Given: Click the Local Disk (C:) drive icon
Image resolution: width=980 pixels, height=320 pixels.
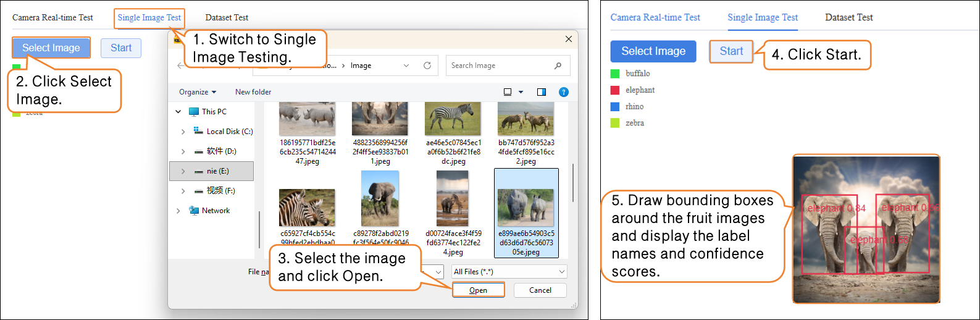Looking at the screenshot, I should 198,131.
